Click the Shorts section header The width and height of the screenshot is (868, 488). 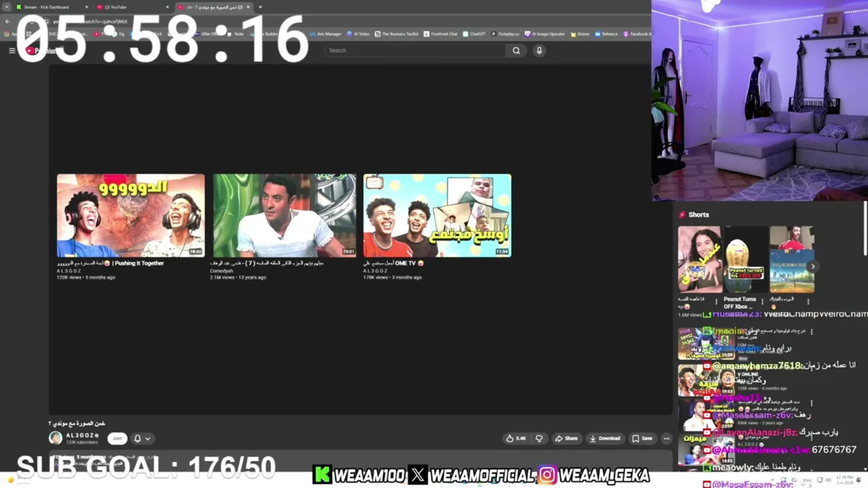tap(694, 214)
